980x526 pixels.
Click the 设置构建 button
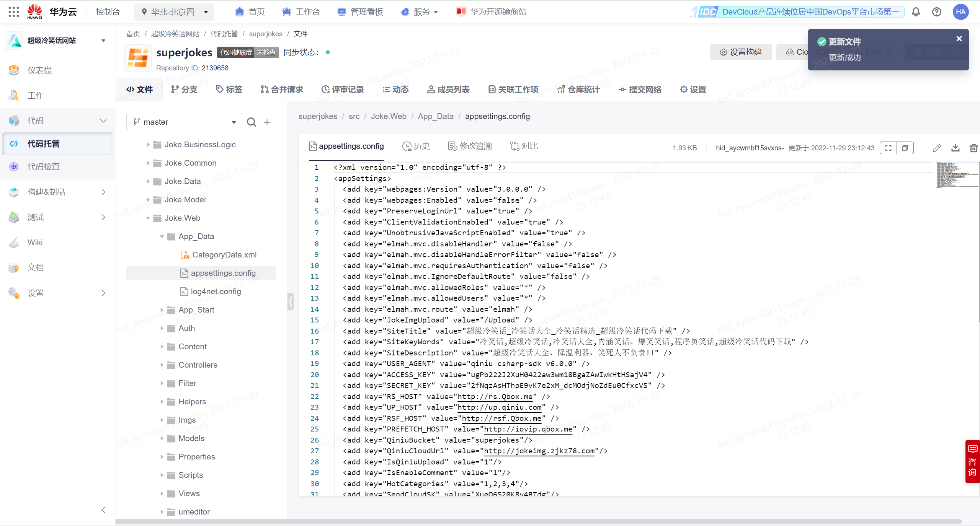[741, 52]
